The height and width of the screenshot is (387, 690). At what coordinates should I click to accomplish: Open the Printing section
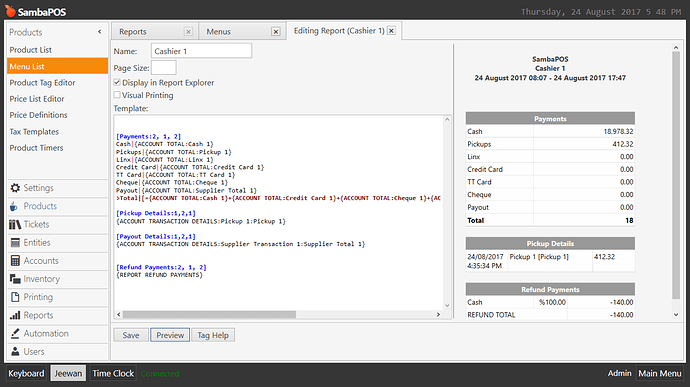[x=57, y=297]
